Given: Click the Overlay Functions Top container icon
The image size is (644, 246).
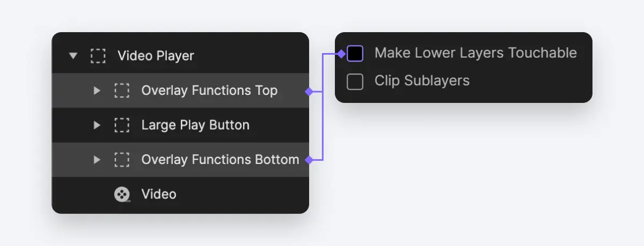Looking at the screenshot, I should [122, 91].
